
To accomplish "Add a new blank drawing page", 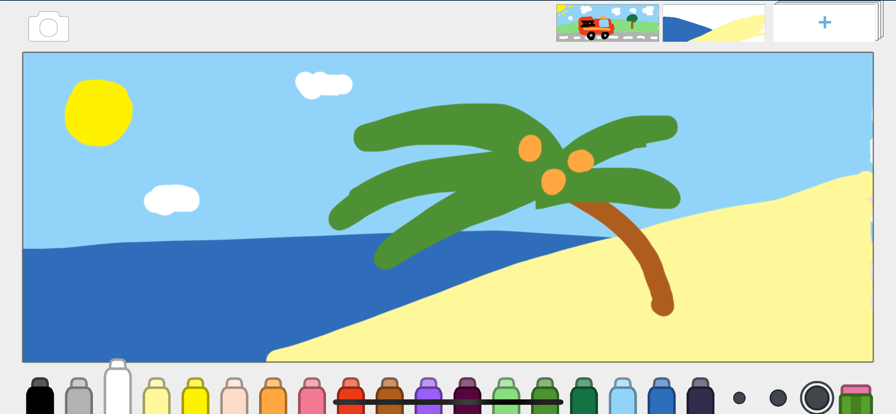I will click(x=824, y=23).
